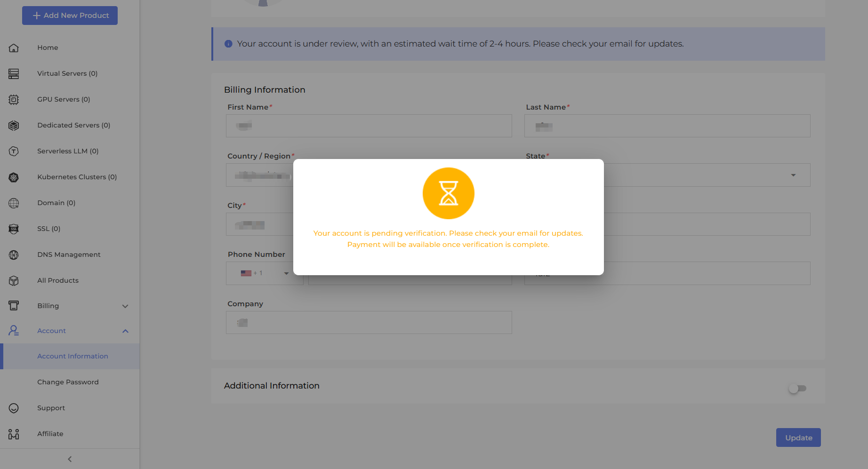Click the Affiliate icon in sidebar
The image size is (868, 469).
pyautogui.click(x=14, y=434)
